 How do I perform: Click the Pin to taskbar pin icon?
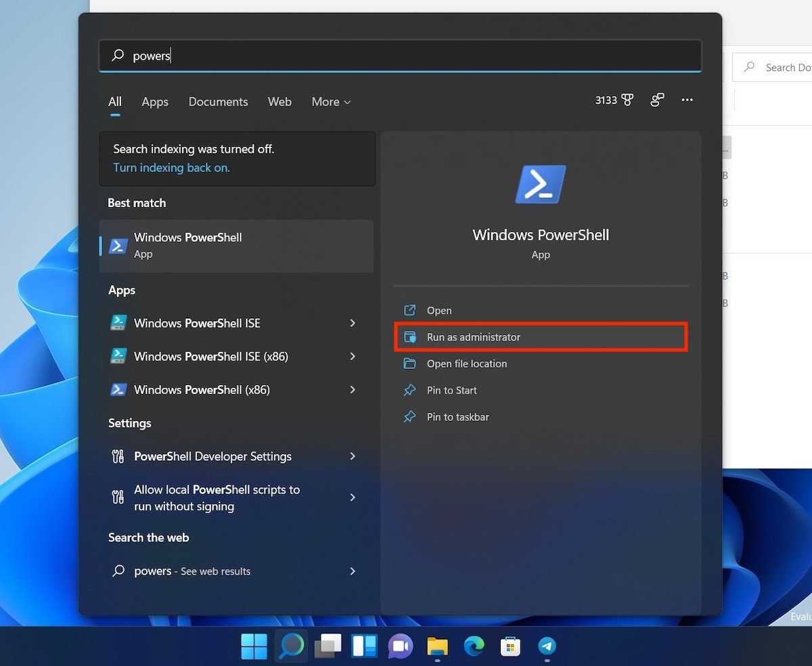[x=409, y=417]
